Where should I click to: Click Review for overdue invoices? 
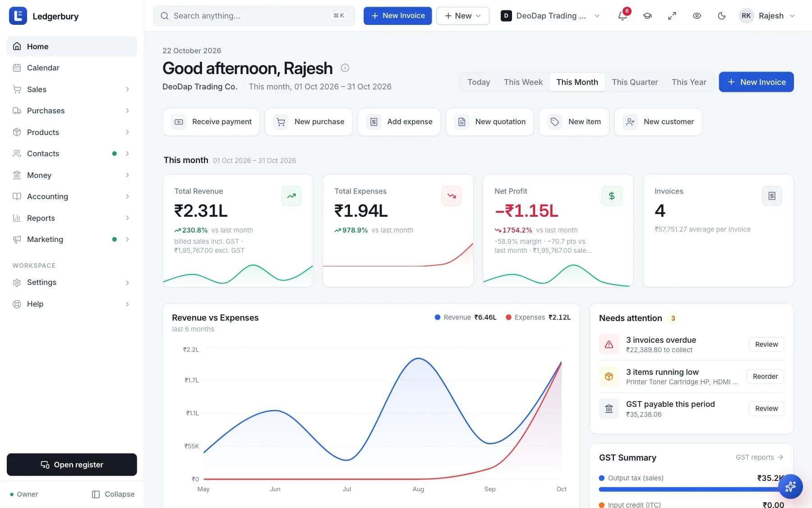(x=766, y=344)
